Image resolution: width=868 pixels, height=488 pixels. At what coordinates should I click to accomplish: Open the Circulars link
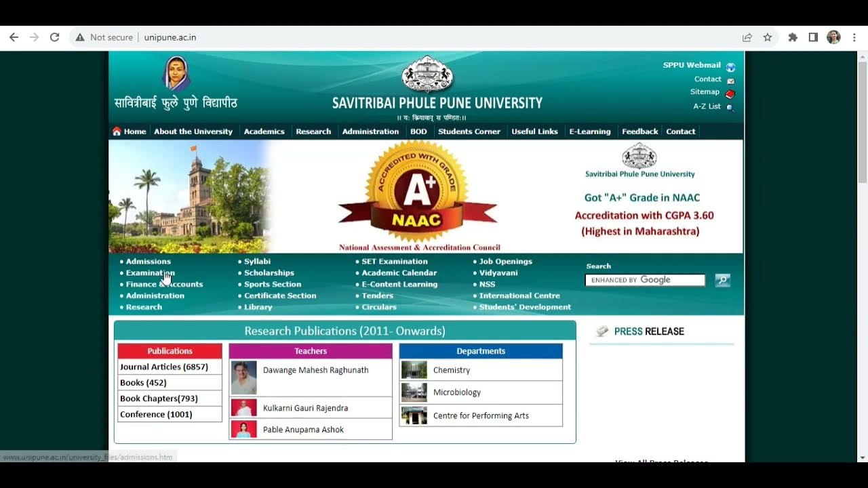(379, 308)
